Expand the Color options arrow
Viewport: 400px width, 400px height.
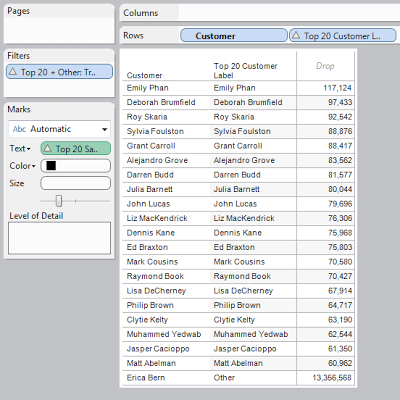(x=34, y=166)
